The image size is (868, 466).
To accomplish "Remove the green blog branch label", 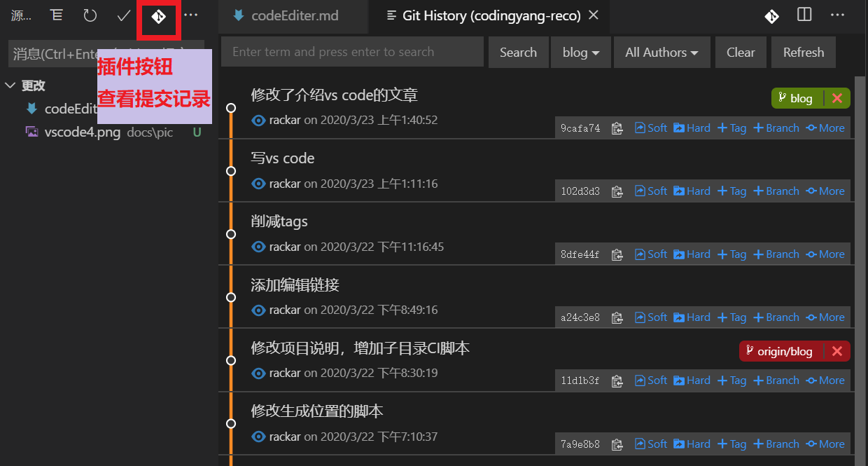I will pyautogui.click(x=836, y=98).
